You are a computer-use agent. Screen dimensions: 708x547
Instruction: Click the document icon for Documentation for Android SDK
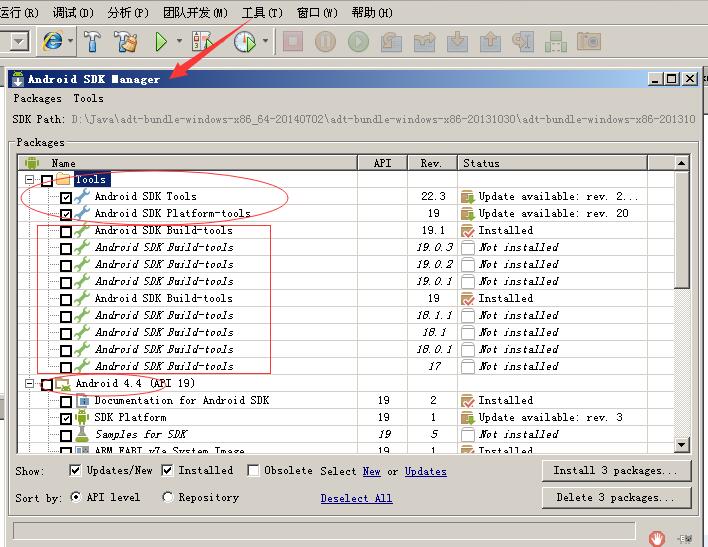tap(82, 401)
